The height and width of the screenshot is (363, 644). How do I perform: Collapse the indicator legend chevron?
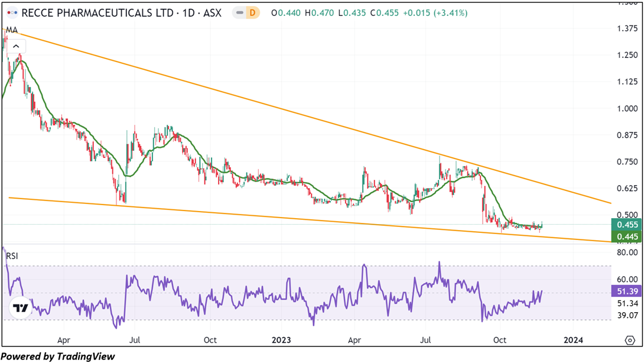point(16,46)
